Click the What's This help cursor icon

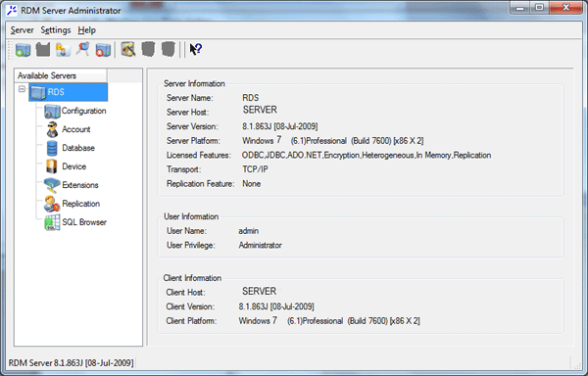tap(195, 49)
